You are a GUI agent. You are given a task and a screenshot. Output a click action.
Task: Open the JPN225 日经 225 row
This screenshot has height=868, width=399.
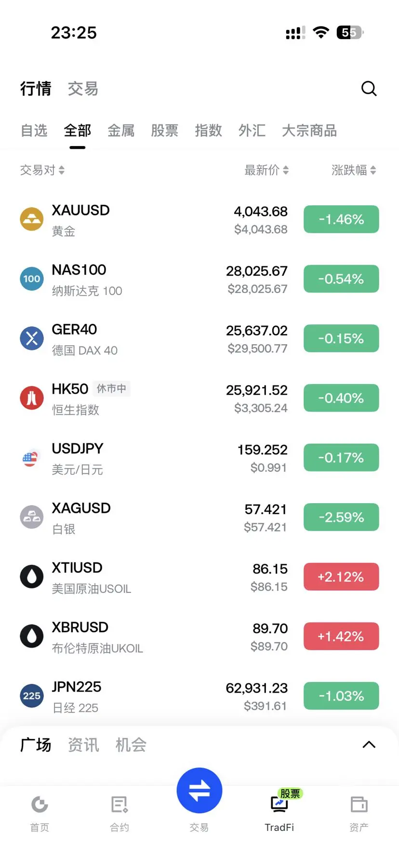[199, 696]
